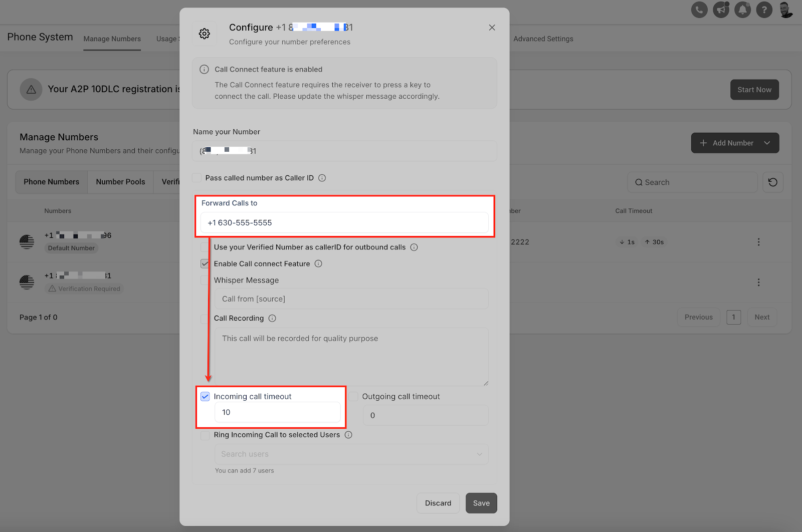Check Pass called number as Caller ID
802x532 pixels.
point(197,178)
